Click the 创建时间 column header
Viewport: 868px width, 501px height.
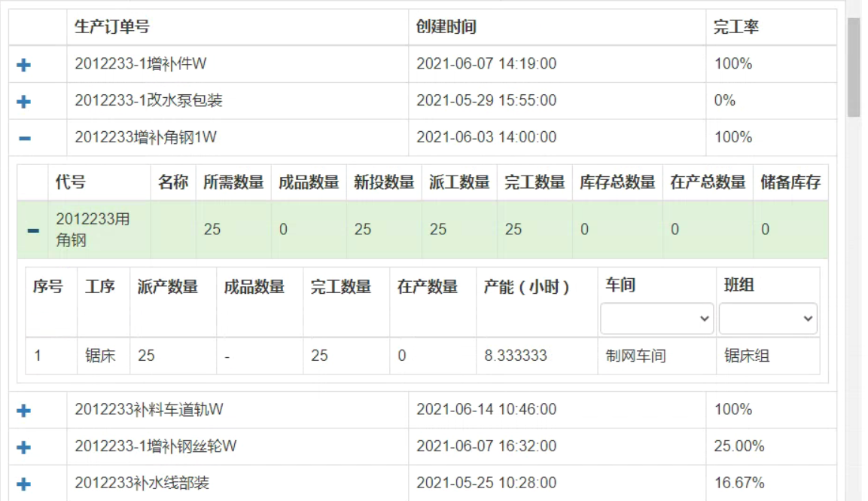(446, 27)
